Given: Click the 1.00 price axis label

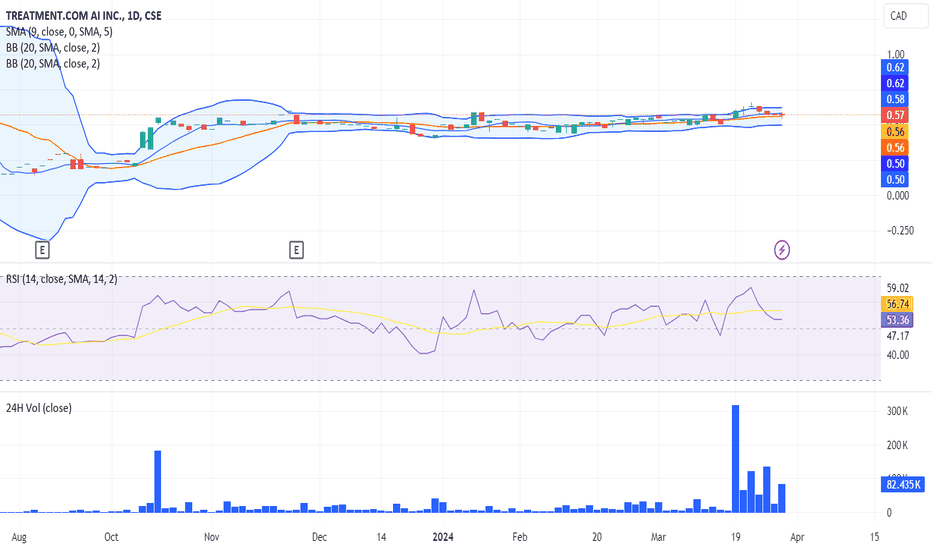Looking at the screenshot, I should click(895, 54).
